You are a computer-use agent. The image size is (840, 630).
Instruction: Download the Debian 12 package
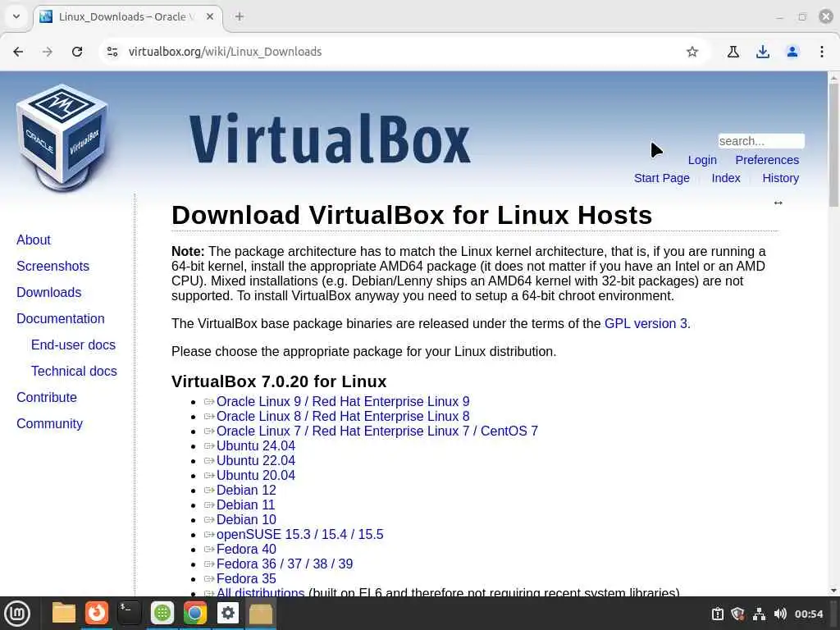pos(246,491)
